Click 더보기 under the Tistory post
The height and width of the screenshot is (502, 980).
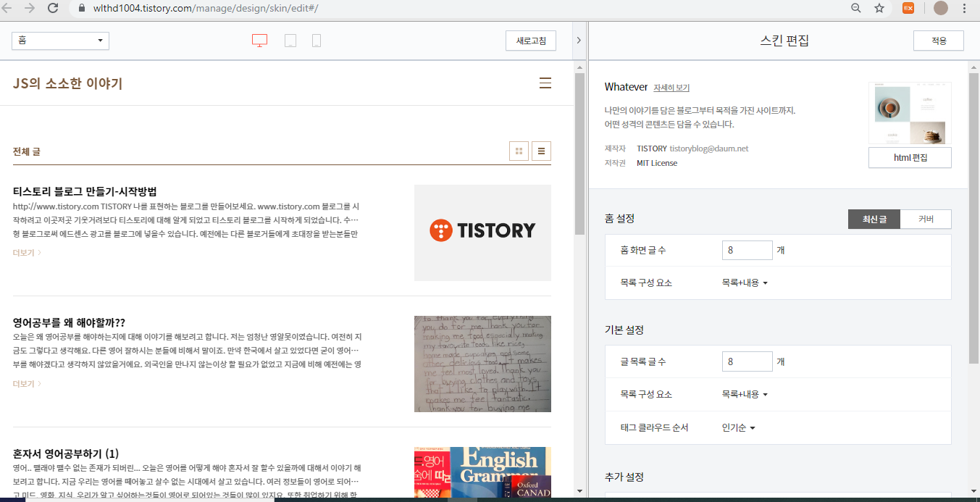pos(27,253)
